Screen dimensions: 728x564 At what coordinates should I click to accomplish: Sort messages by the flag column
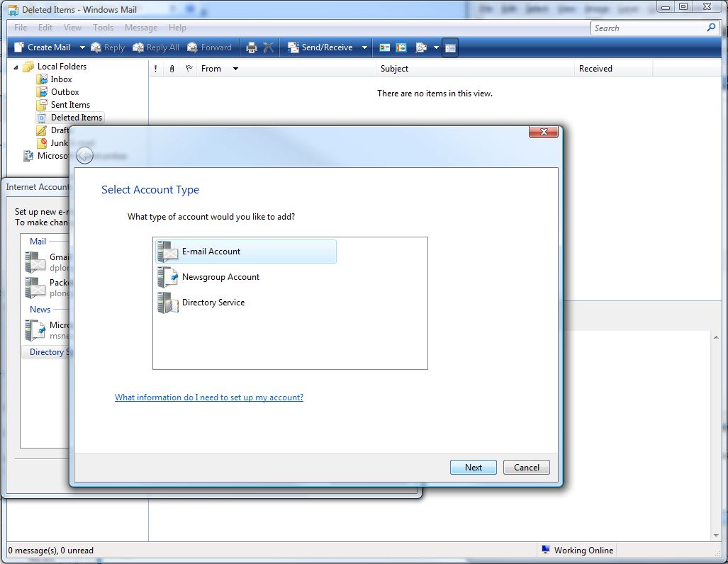pos(188,68)
